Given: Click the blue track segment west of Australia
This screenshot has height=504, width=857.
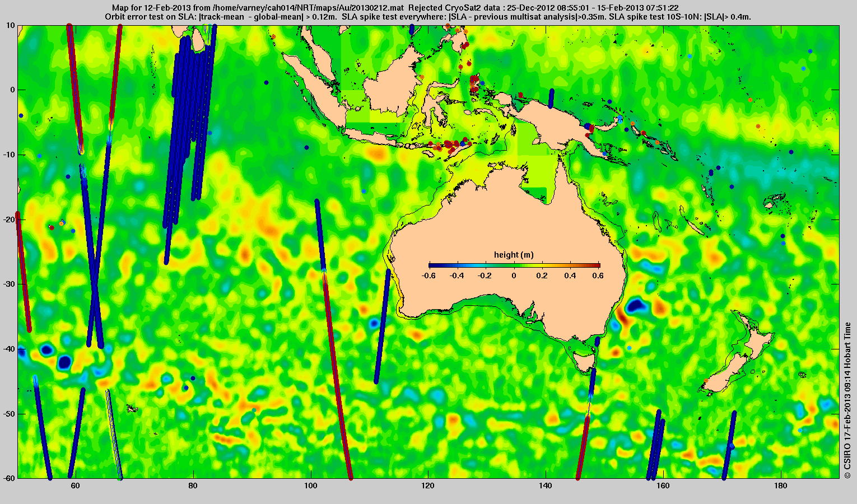Looking at the screenshot, I should 382,326.
